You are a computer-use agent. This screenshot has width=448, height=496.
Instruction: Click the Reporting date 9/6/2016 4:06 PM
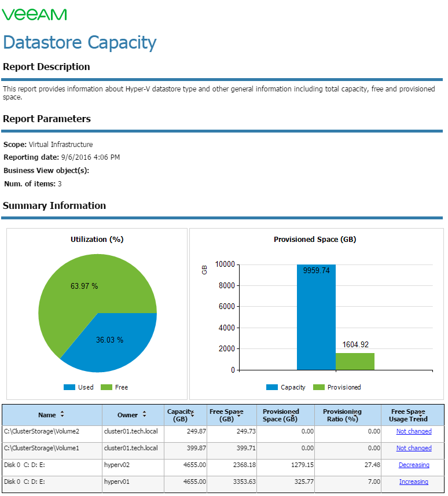(61, 157)
